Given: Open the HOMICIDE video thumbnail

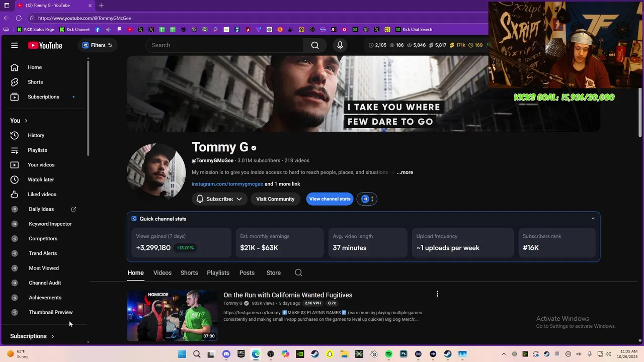Looking at the screenshot, I should 172,316.
